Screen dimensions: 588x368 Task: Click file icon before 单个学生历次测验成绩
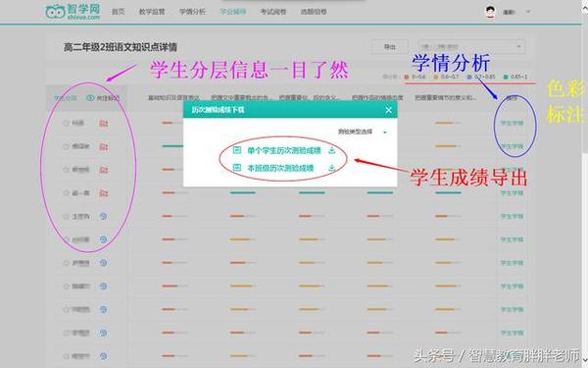click(x=236, y=150)
